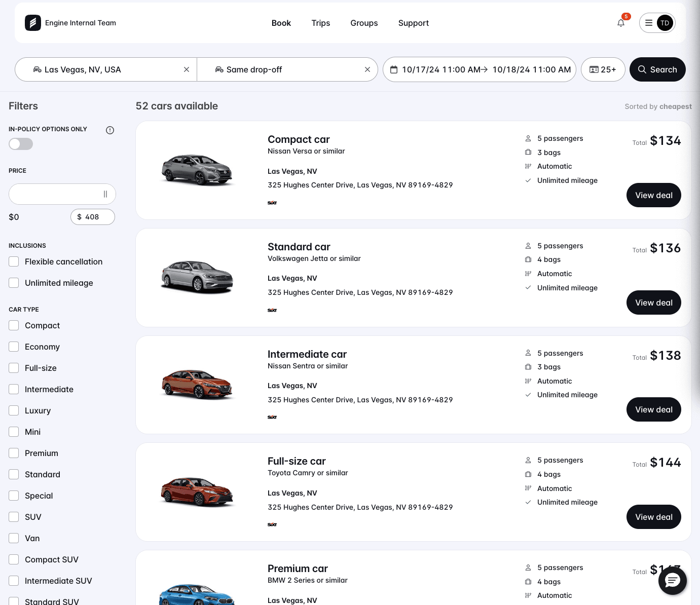Clear the Same drop-off field

click(x=367, y=69)
